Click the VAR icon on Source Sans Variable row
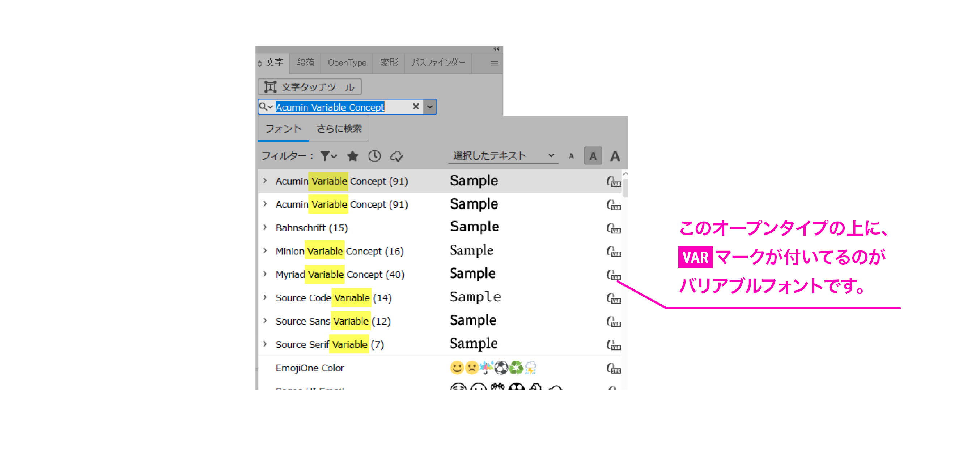 pyautogui.click(x=613, y=321)
